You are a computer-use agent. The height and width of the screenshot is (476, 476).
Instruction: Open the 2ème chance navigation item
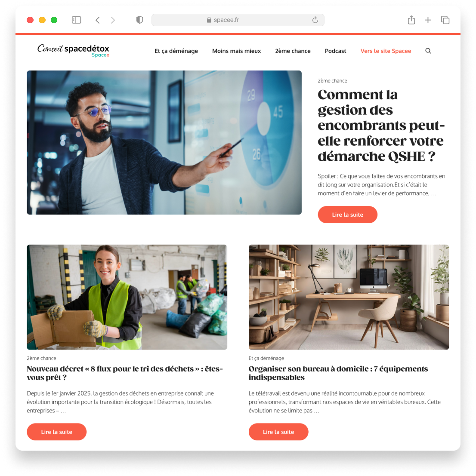point(293,51)
